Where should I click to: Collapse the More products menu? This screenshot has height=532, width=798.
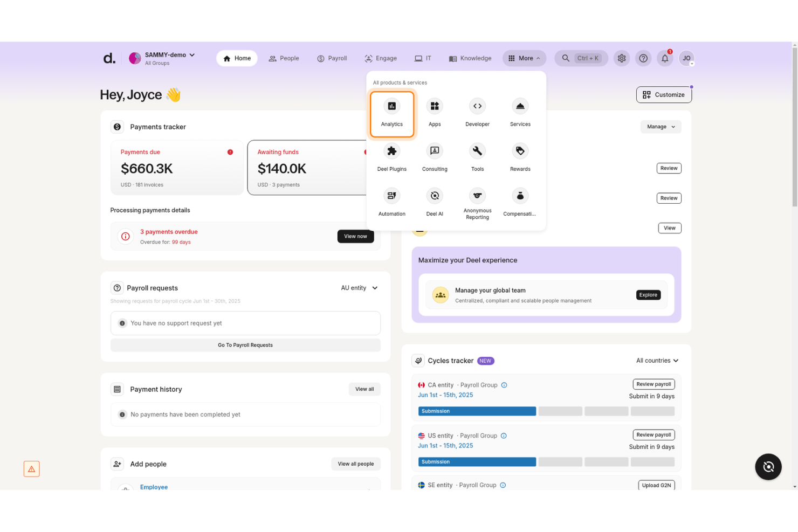[x=524, y=58]
